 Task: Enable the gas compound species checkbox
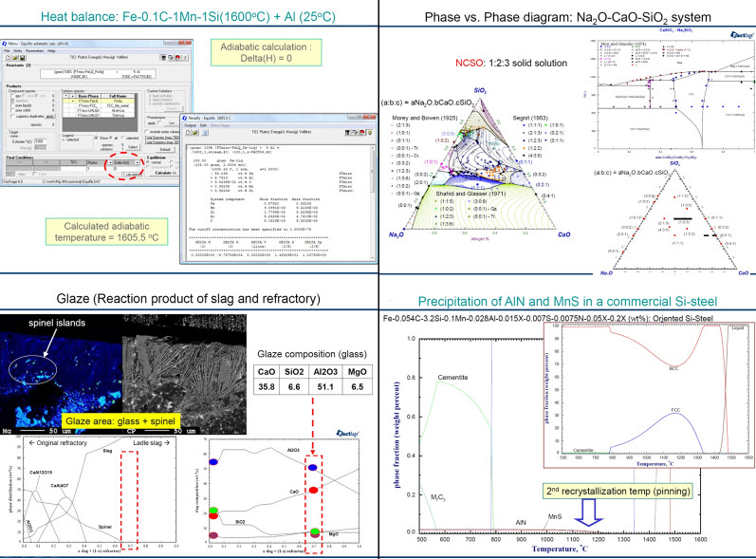click(x=12, y=96)
